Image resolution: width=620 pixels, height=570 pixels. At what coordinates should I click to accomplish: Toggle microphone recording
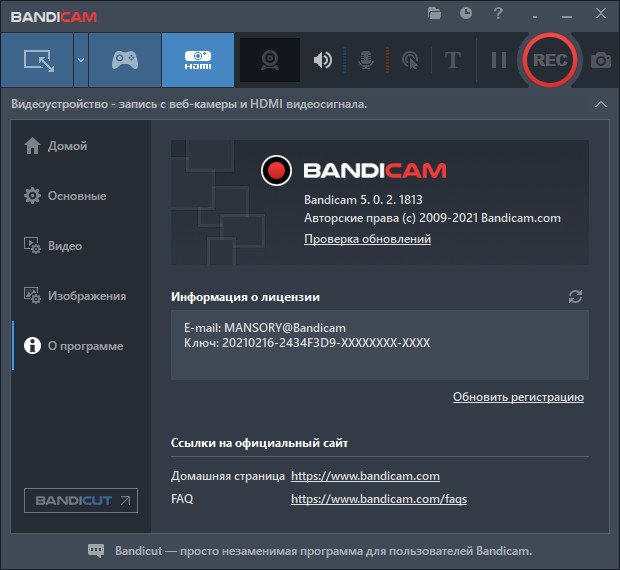pyautogui.click(x=366, y=60)
